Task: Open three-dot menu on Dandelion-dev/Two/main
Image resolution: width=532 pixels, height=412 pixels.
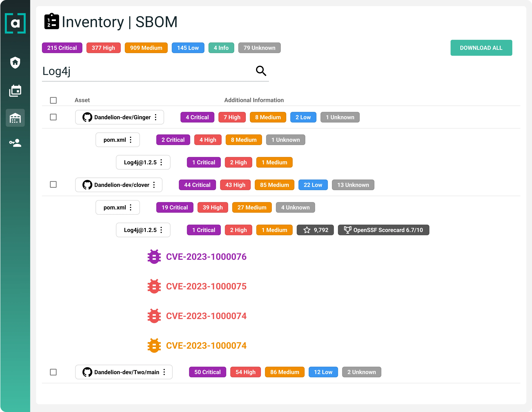Action: pyautogui.click(x=164, y=372)
